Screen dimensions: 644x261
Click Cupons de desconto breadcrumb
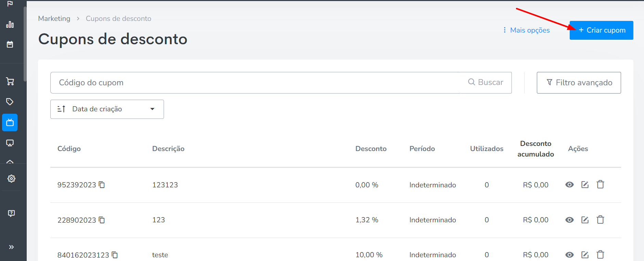point(118,18)
